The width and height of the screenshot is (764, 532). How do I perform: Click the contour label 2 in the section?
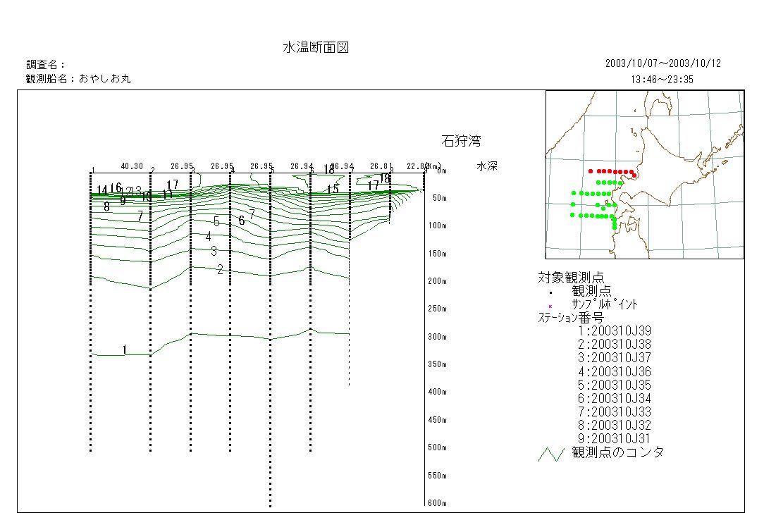pos(220,269)
